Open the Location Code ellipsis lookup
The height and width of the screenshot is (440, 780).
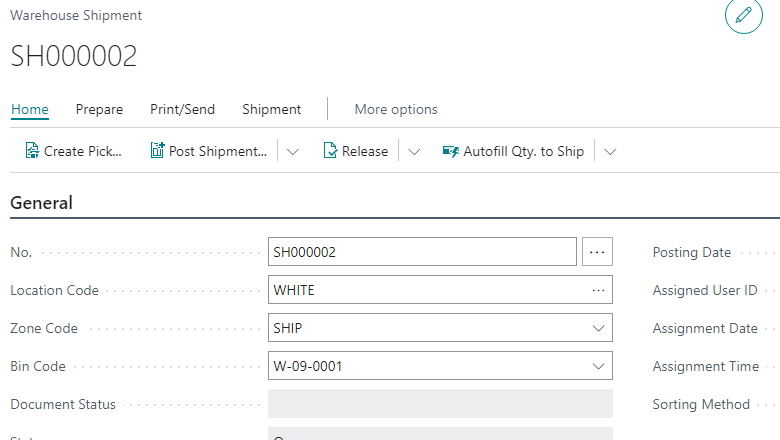point(598,290)
